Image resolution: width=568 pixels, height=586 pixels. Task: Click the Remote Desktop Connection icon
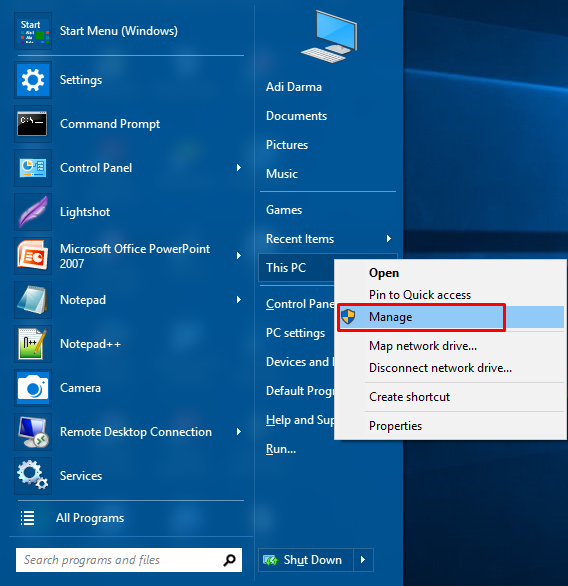tap(33, 432)
